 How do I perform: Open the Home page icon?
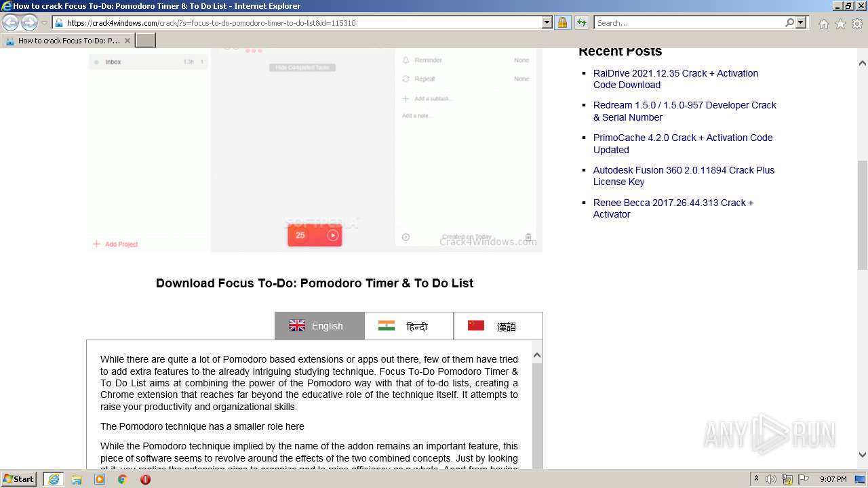pos(823,24)
